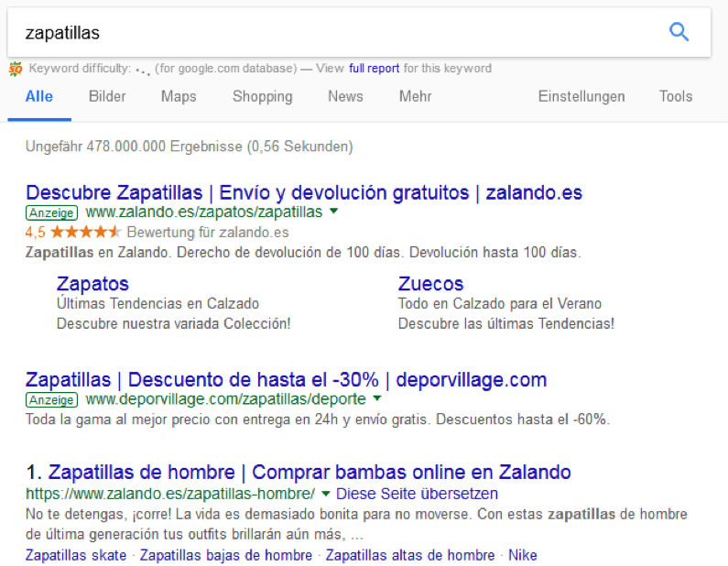Open the Zuecos sitelink
The width and height of the screenshot is (728, 566).
(x=430, y=284)
